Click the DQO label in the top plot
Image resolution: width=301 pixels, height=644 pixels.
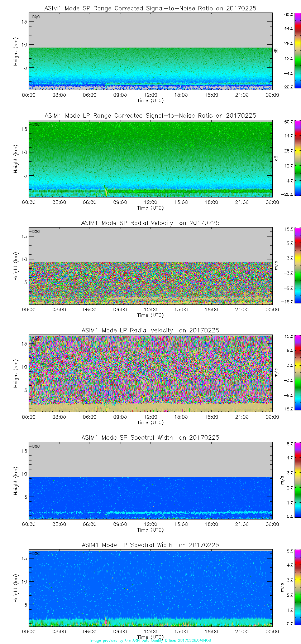(x=36, y=17)
